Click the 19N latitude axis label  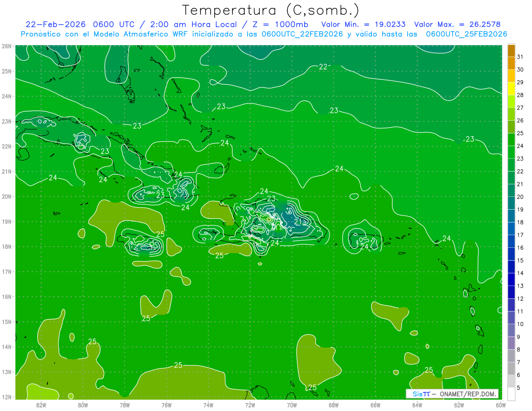click(x=6, y=222)
